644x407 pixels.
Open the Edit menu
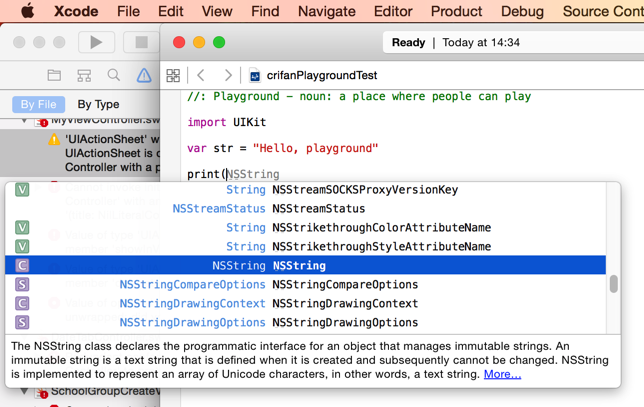click(170, 11)
